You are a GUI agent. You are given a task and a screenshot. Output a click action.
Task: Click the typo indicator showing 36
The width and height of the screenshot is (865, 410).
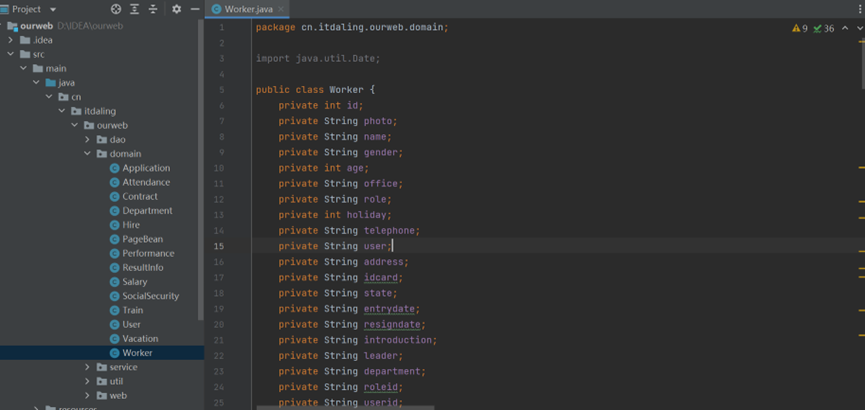coord(824,28)
